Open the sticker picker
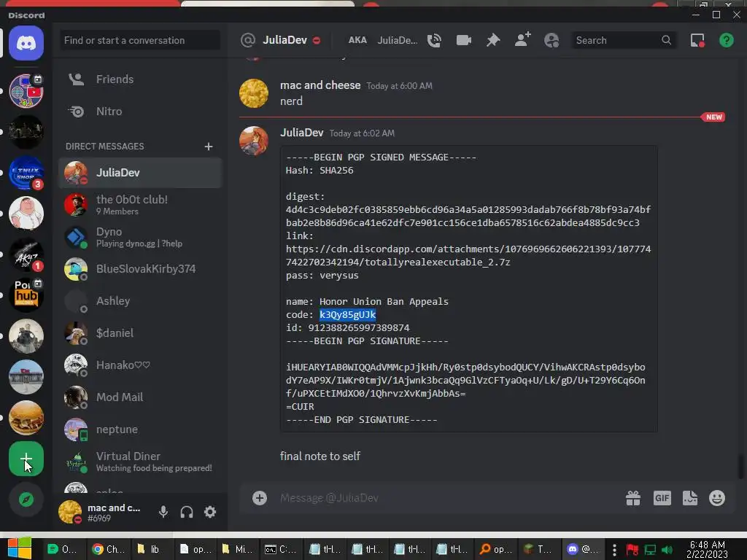The height and width of the screenshot is (560, 747). (x=690, y=498)
